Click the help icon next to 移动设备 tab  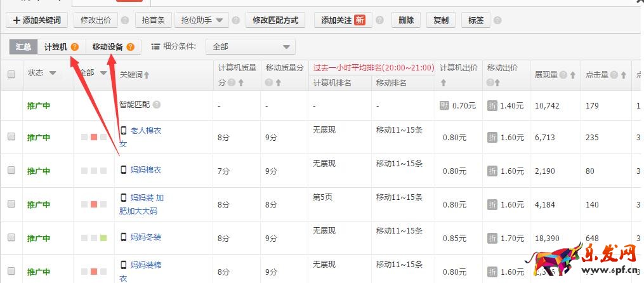[x=130, y=47]
